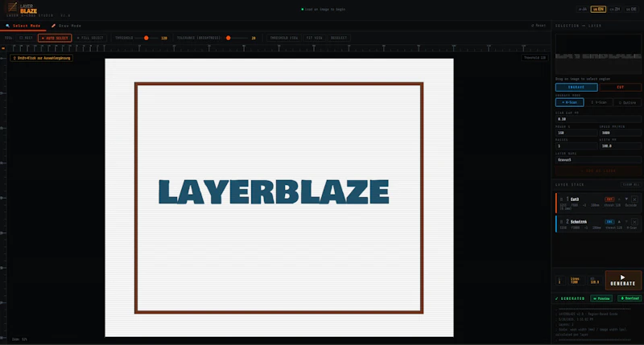
Task: Click the CUT badge on layer 1
Action: (609, 199)
